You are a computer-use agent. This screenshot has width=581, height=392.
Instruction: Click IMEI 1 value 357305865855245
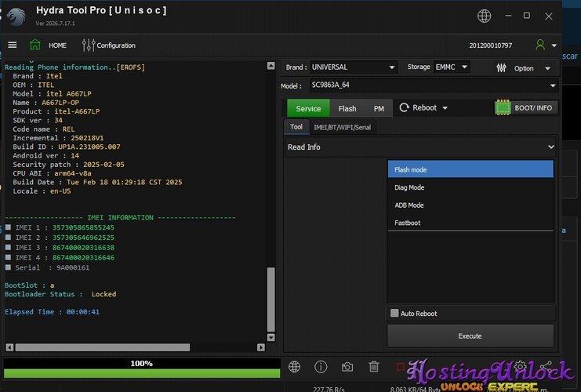(x=83, y=227)
